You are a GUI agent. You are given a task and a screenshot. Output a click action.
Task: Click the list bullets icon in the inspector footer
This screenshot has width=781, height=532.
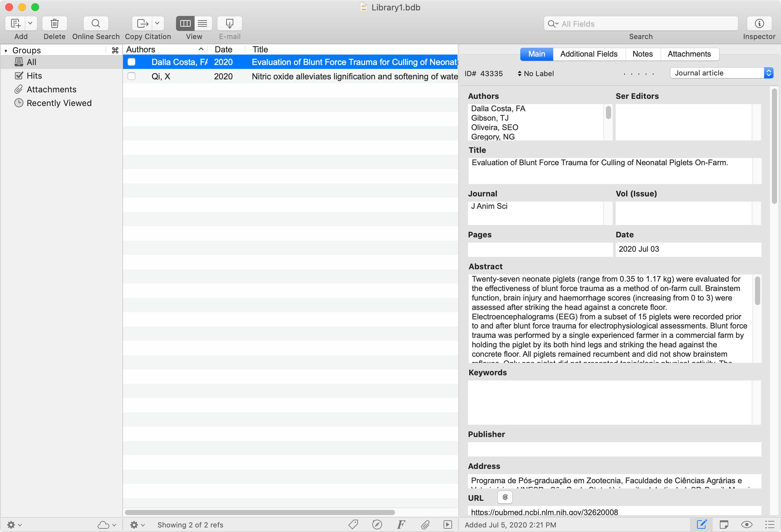click(770, 525)
